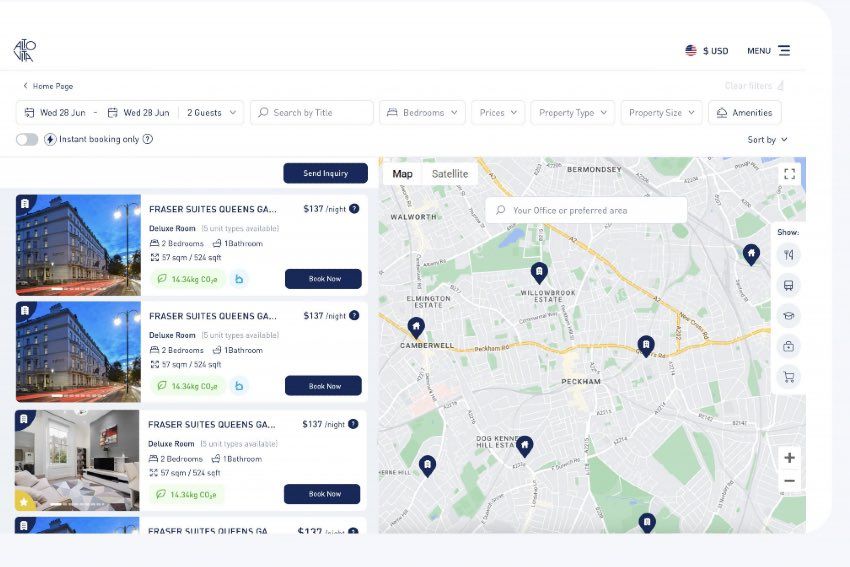Click house pin in the map's top-right area
Viewport: 850px width, 567px height.
click(x=751, y=254)
